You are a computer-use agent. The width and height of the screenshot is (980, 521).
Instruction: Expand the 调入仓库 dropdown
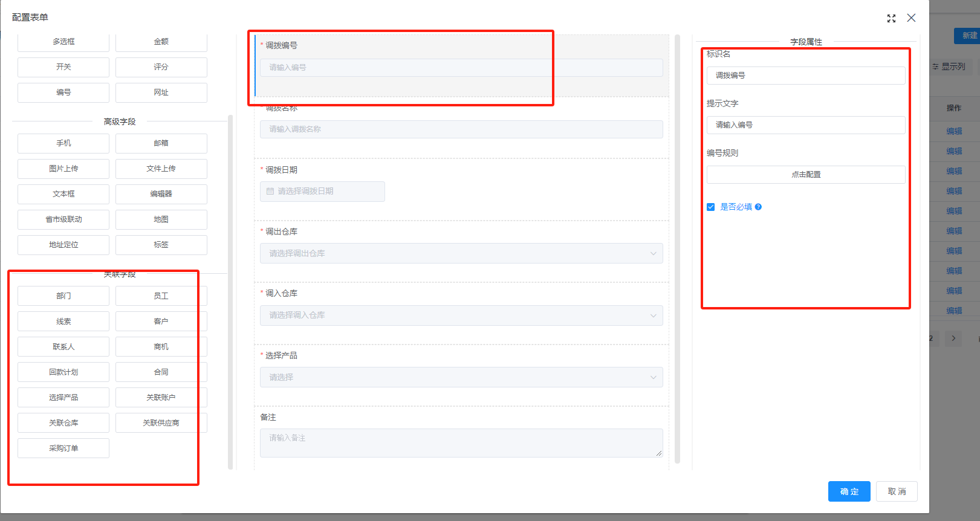pyautogui.click(x=461, y=315)
